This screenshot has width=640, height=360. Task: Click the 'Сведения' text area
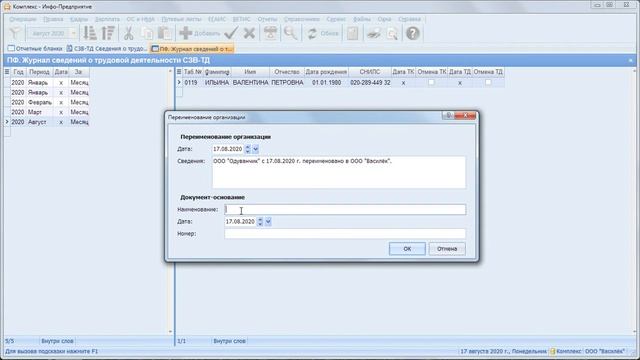click(339, 172)
